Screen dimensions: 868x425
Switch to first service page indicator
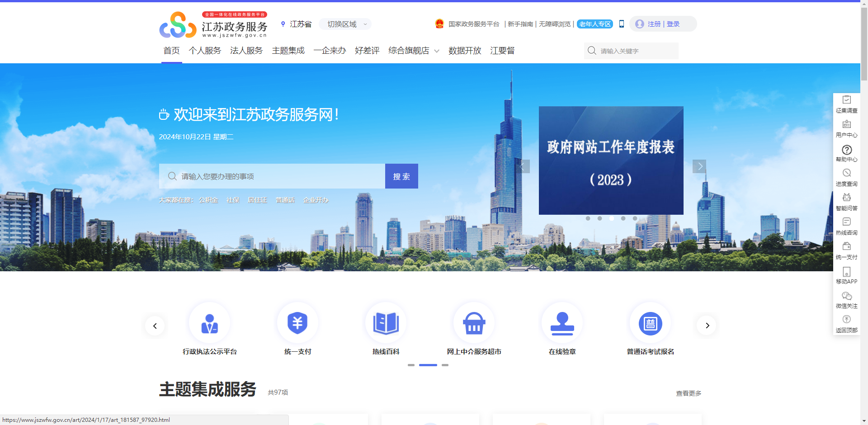411,365
